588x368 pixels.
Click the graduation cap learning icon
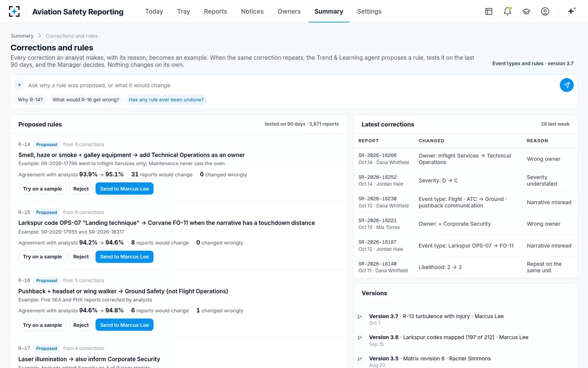[x=526, y=11]
